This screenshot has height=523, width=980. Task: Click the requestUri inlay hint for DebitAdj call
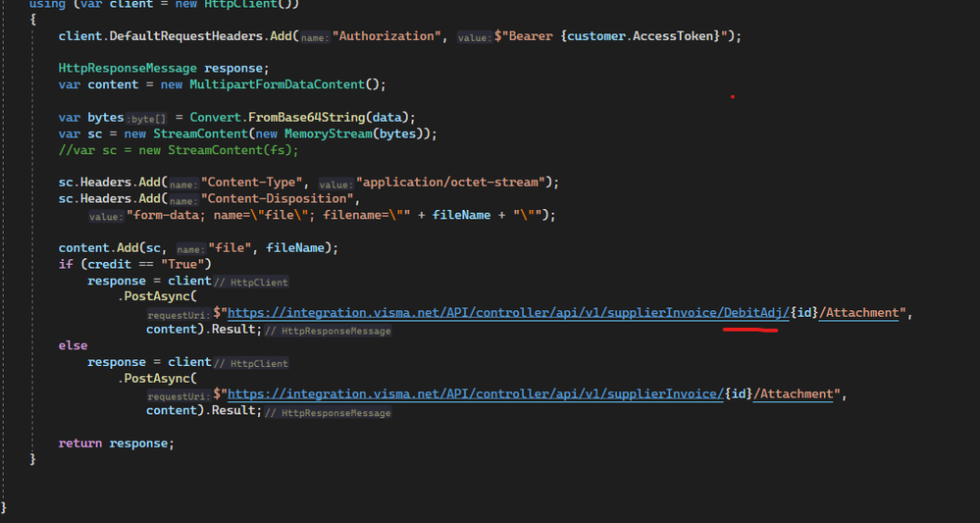pyautogui.click(x=179, y=314)
